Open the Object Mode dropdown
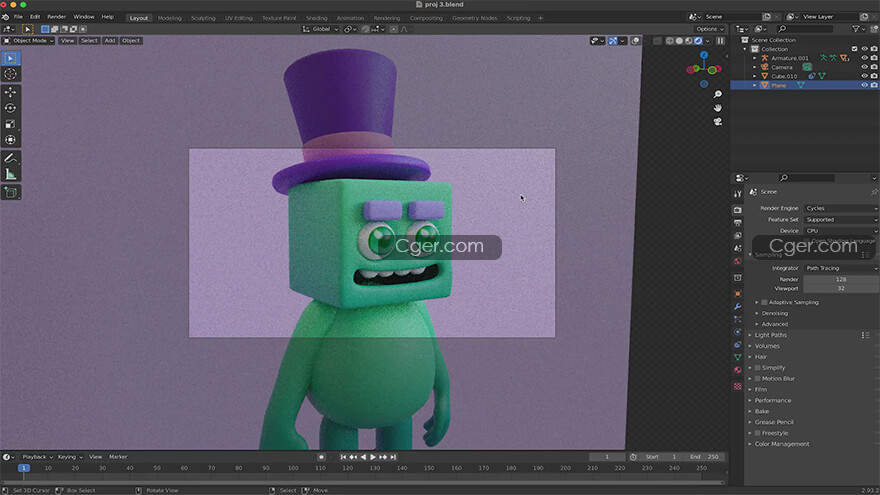The height and width of the screenshot is (495, 880). [x=28, y=40]
